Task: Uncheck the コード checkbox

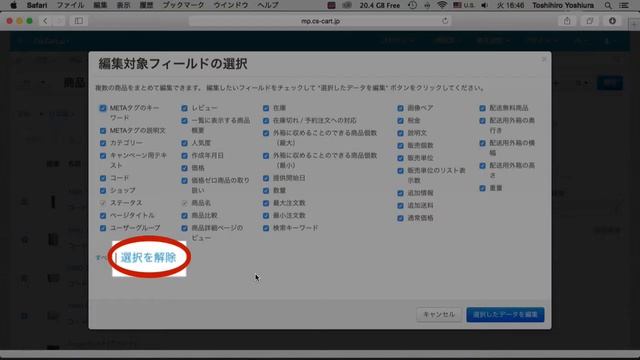Action: pyautogui.click(x=103, y=178)
